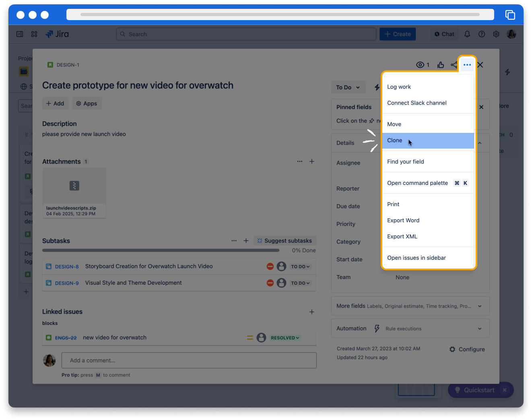Screen dimensions: 532x420
Task: Click Suggest subtasks
Action: (x=285, y=241)
